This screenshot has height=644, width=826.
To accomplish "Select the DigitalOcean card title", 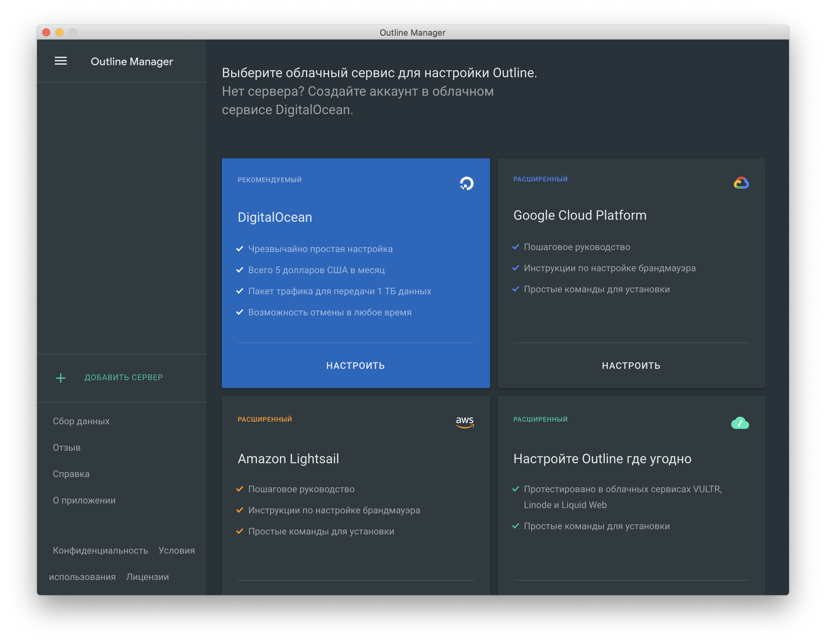I will (x=275, y=217).
